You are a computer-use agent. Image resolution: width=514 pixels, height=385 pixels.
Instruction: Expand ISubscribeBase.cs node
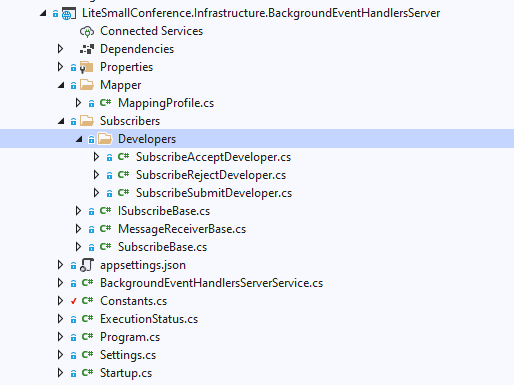point(78,211)
